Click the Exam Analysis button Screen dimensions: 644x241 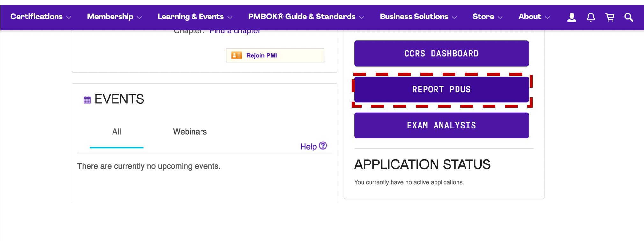tap(441, 125)
